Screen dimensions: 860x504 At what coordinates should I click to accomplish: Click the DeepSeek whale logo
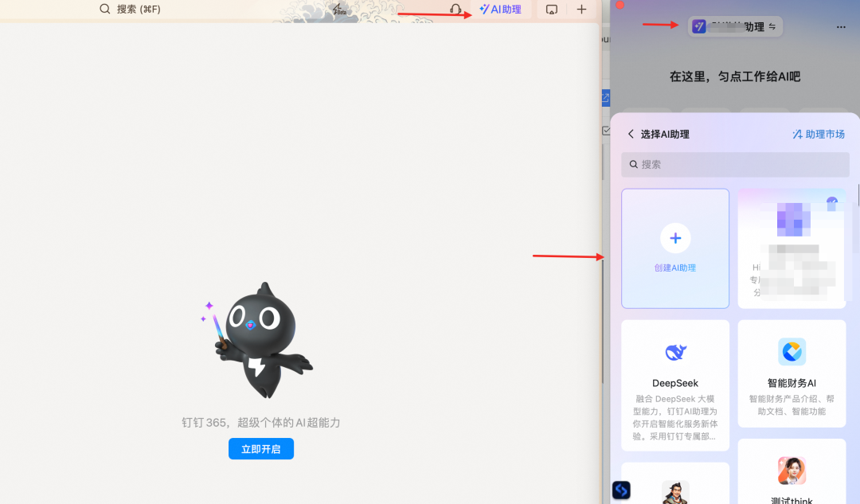[x=675, y=352]
